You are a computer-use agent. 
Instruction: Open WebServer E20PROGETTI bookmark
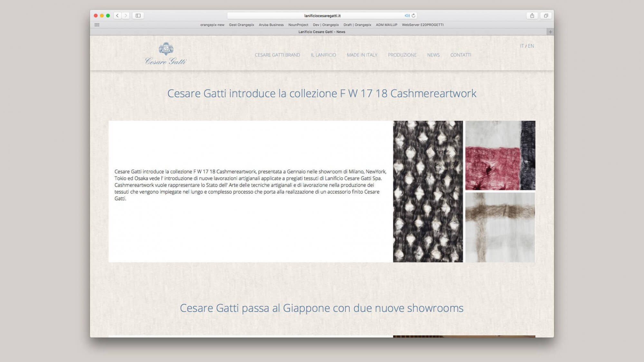coord(423,25)
